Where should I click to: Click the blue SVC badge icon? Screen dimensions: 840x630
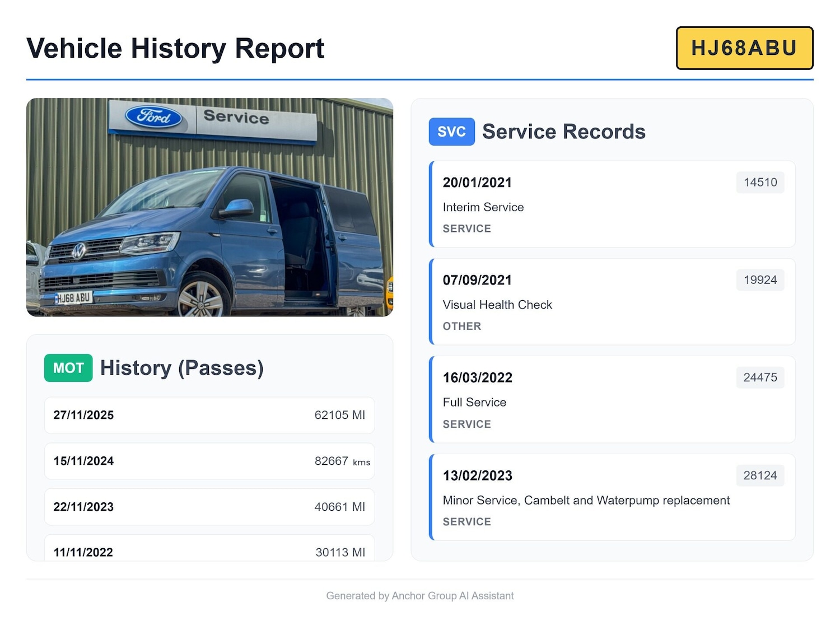(451, 132)
